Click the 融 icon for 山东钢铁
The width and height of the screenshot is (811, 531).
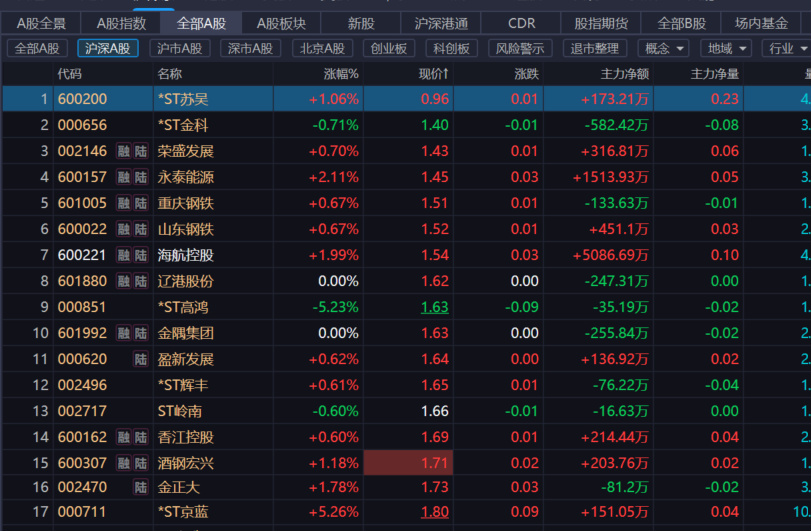point(124,229)
